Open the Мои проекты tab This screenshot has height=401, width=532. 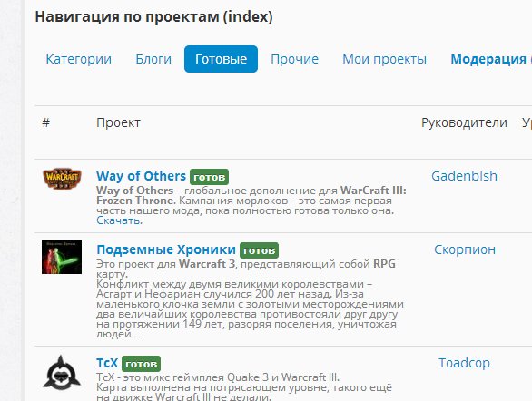point(384,59)
